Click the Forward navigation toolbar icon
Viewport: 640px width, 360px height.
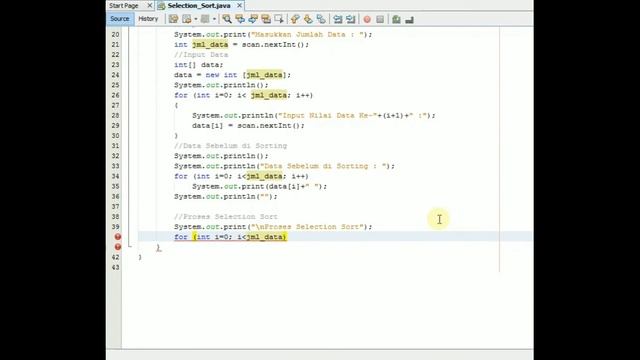pyautogui.click(x=205, y=19)
